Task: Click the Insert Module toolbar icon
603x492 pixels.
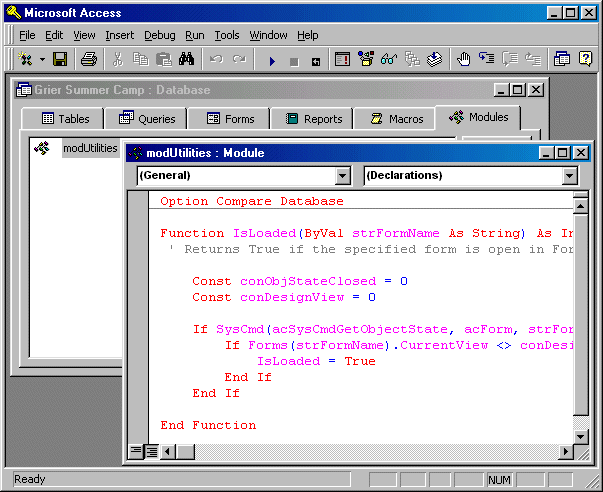Action: tap(25, 59)
